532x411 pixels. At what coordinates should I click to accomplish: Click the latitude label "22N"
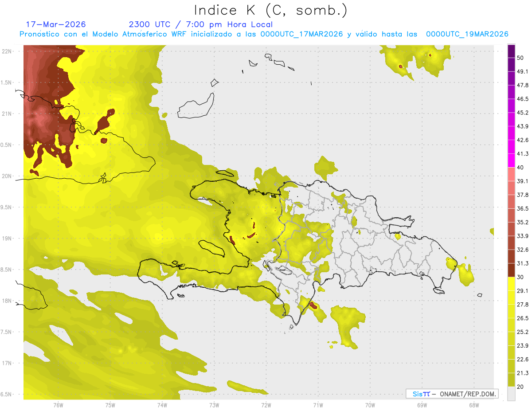point(7,51)
